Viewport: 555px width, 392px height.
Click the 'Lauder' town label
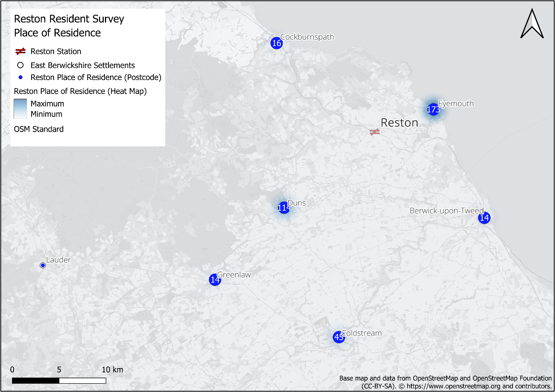pos(58,260)
